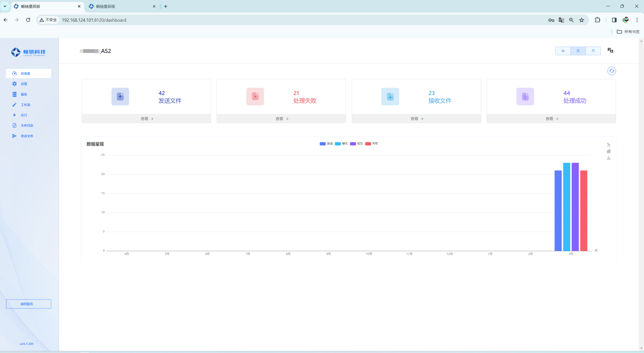644x353 pixels.
Task: Toggle 失败 series in chart legend
Action: [x=371, y=143]
